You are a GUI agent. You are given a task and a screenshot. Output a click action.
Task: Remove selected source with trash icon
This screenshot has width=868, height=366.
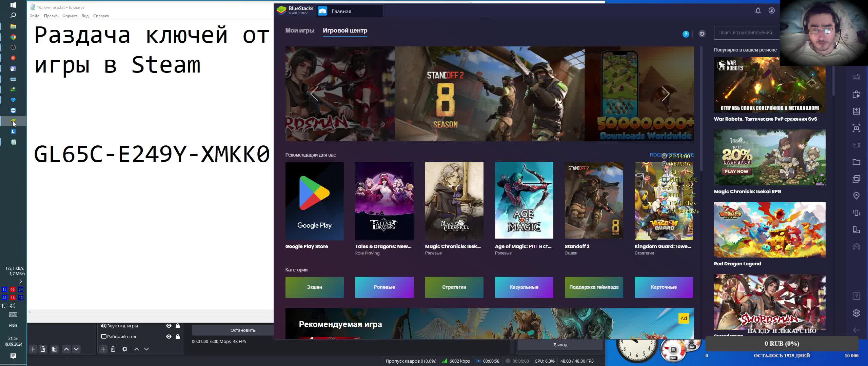point(113,349)
